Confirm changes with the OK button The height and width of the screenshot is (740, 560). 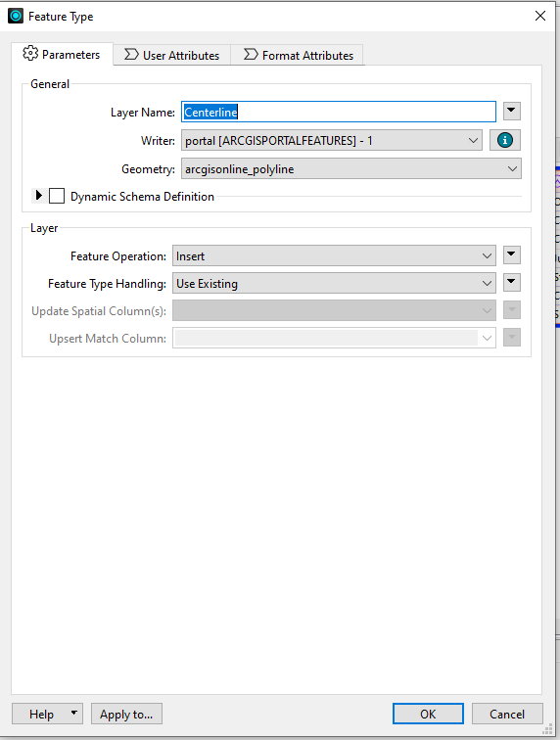tap(428, 714)
